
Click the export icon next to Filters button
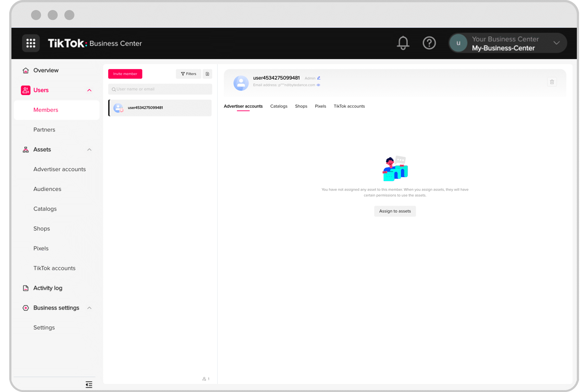click(207, 73)
